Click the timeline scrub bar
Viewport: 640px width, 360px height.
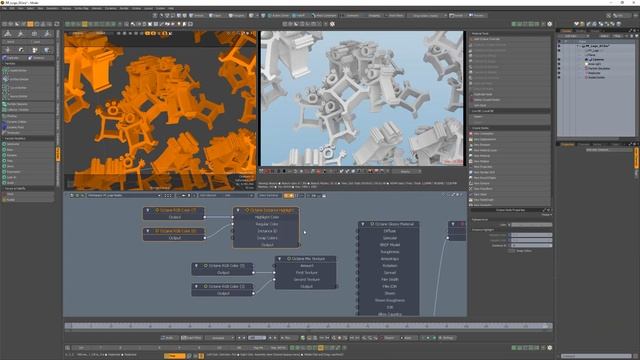(x=308, y=326)
